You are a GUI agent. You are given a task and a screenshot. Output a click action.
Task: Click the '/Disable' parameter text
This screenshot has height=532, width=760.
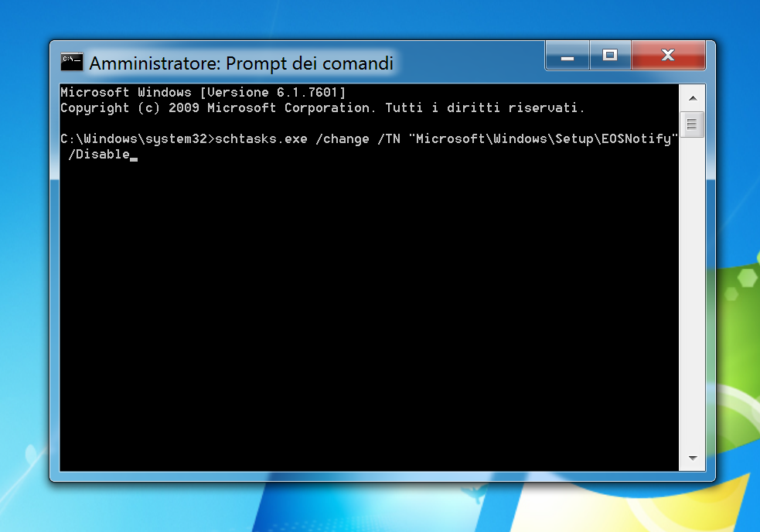click(99, 154)
